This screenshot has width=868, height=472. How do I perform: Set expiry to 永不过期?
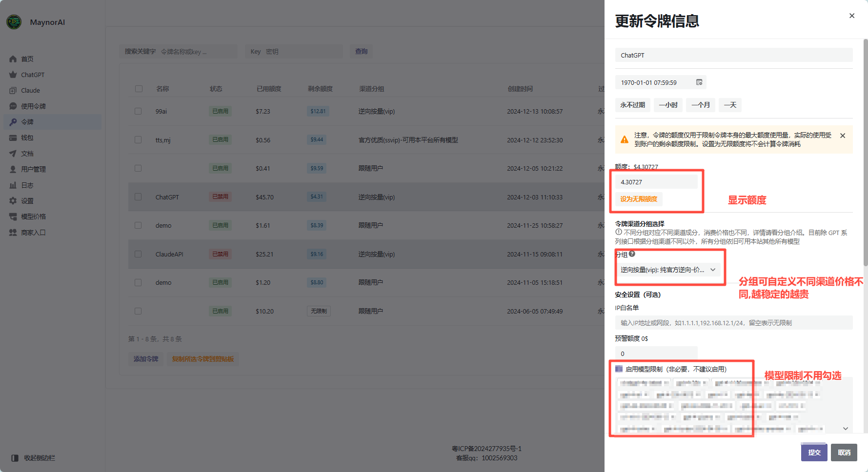pos(632,105)
